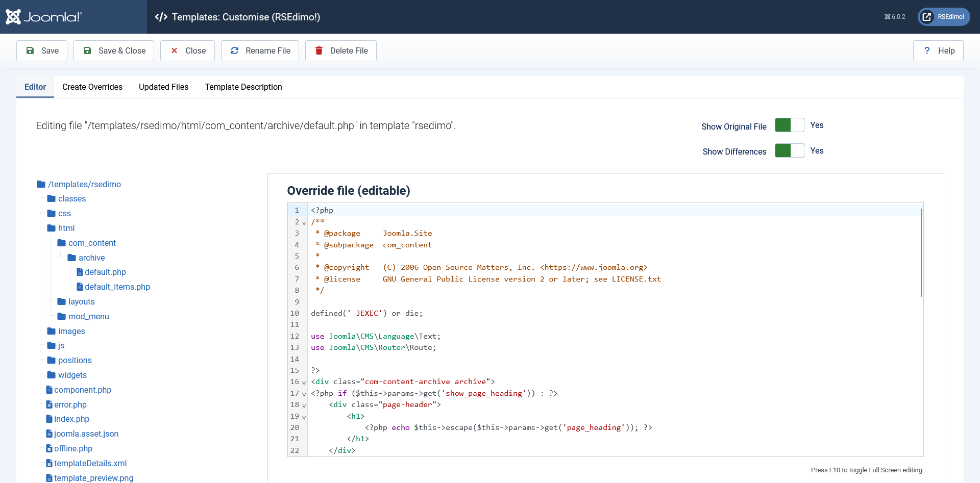980x483 pixels.
Task: Toggle the Show Original File switch
Action: click(789, 125)
